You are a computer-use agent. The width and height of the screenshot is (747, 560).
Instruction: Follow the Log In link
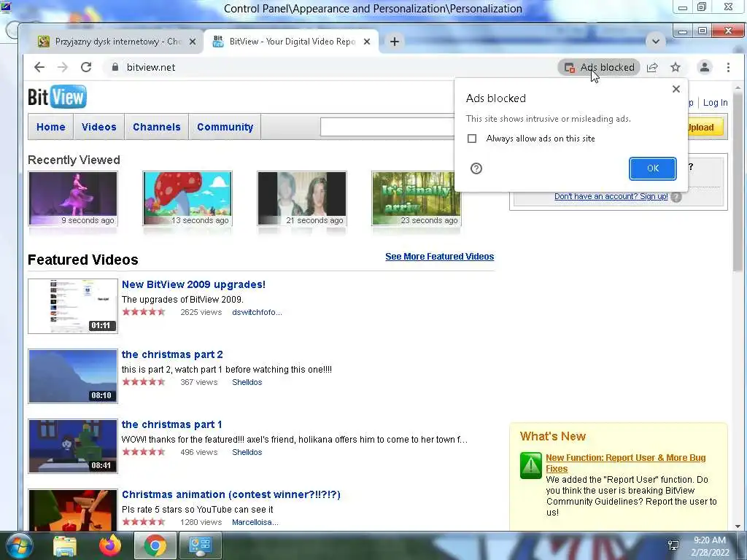pos(715,103)
